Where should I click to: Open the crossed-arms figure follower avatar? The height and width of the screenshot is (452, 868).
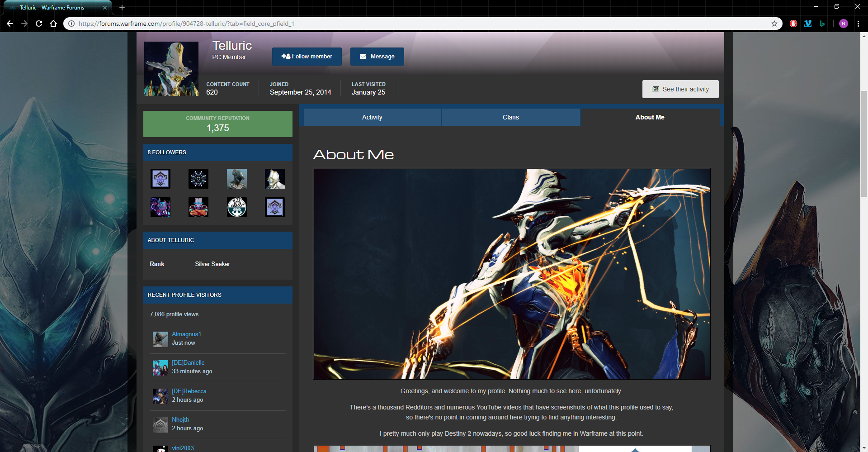coord(198,207)
